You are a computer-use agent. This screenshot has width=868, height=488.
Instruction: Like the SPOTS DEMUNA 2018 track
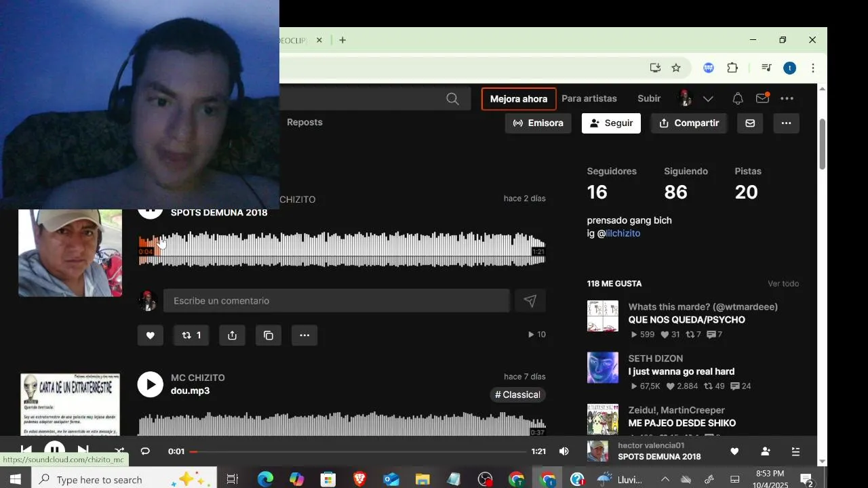coord(151,335)
